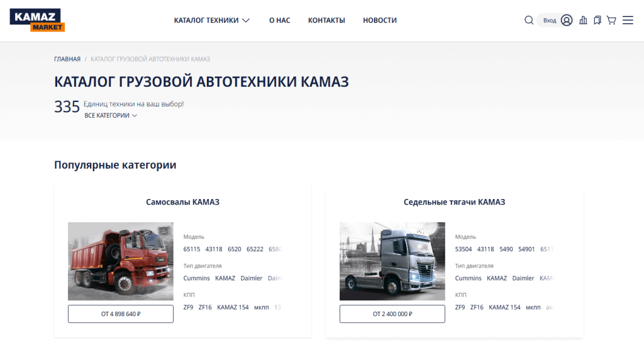Expand the Все категории dropdown
The image size is (644, 347).
[x=111, y=115]
